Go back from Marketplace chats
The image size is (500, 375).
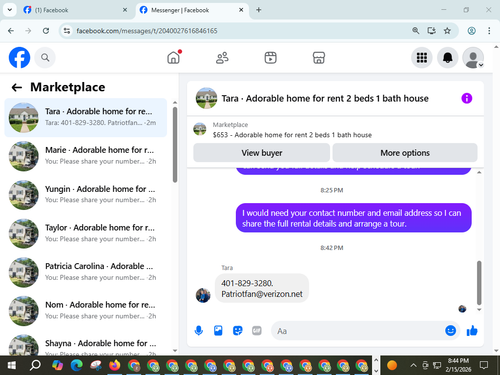point(17,87)
